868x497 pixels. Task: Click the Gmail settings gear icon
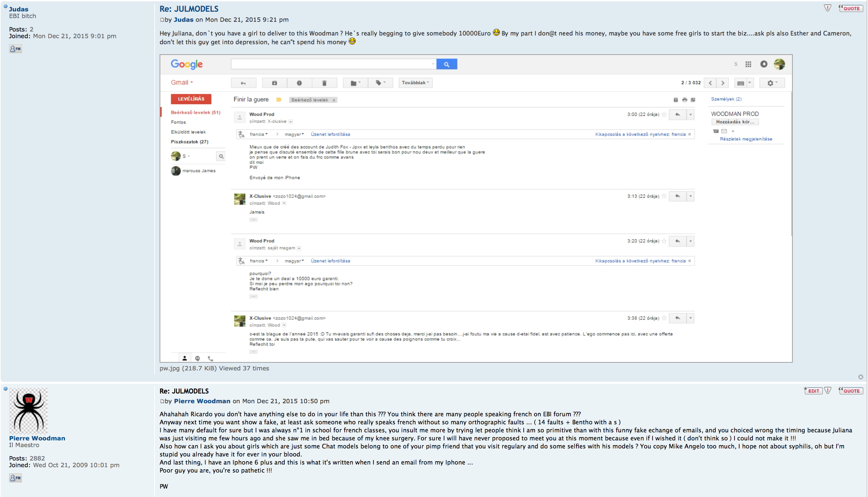click(x=770, y=83)
